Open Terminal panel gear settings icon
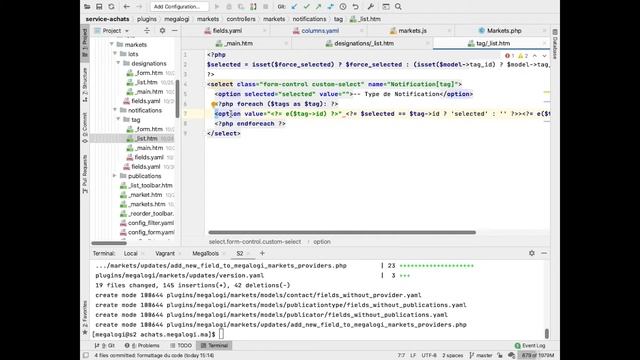 [x=532, y=253]
